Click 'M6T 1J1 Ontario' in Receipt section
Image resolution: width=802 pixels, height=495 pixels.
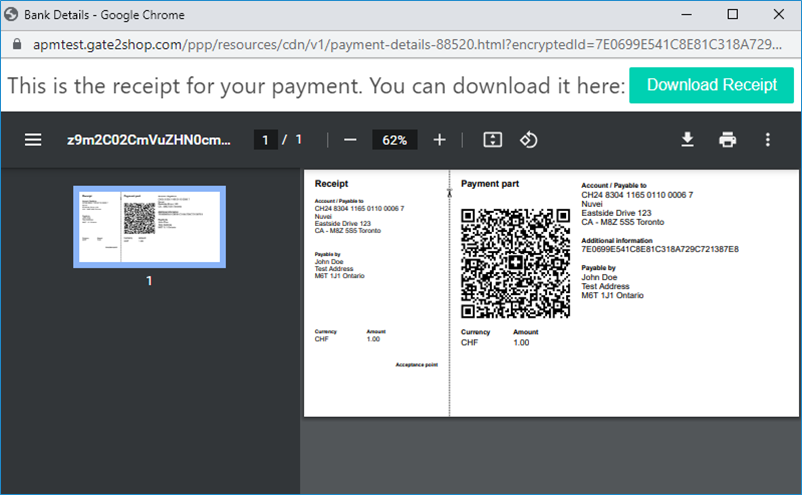pos(340,276)
